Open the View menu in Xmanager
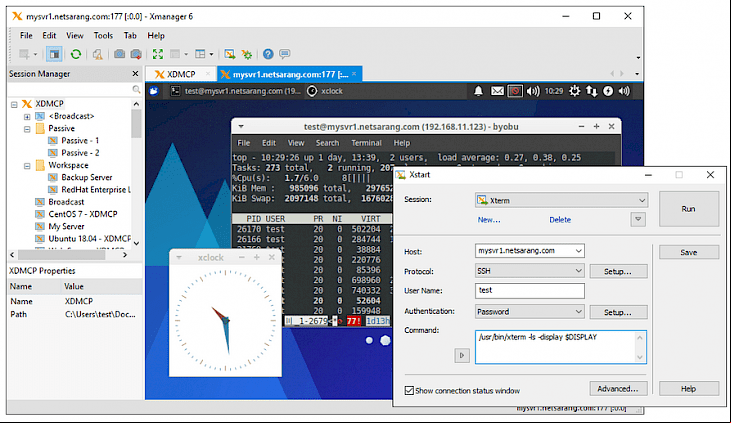Image resolution: width=731 pixels, height=423 pixels. pos(75,35)
